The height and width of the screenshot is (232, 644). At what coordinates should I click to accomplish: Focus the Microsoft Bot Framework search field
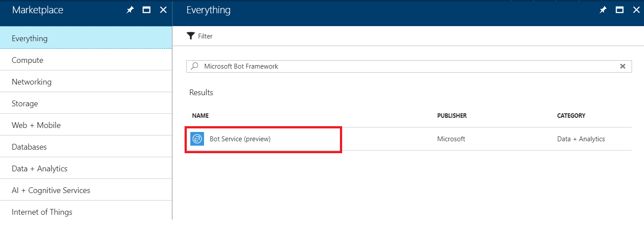click(x=409, y=66)
